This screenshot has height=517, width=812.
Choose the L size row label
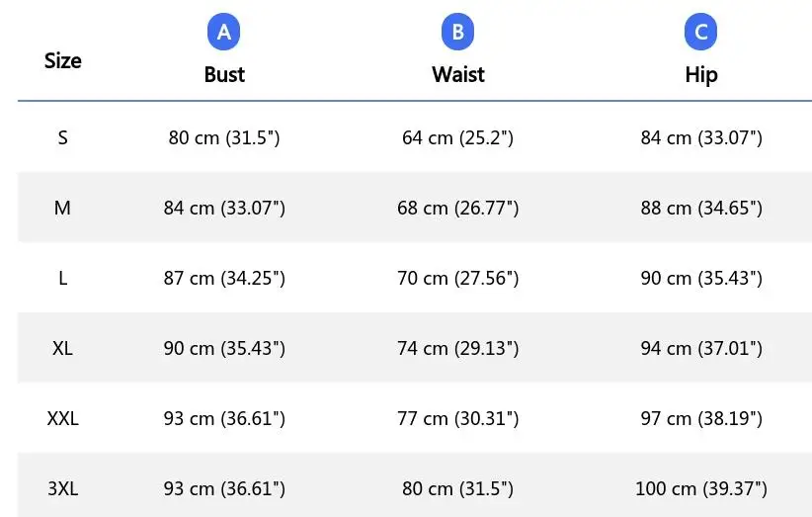click(62, 278)
